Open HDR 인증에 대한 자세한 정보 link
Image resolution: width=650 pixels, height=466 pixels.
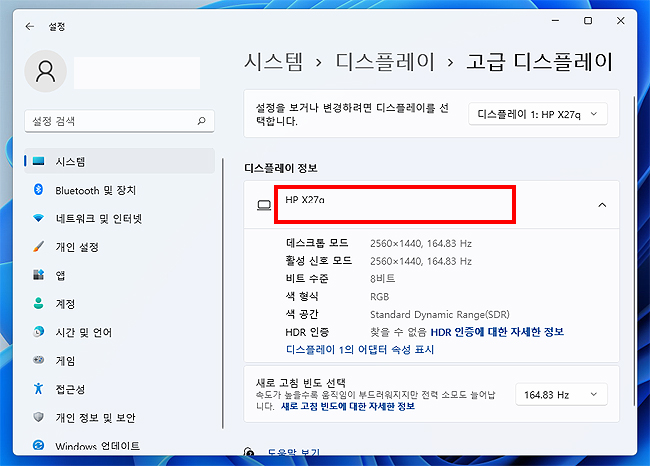(x=497, y=332)
